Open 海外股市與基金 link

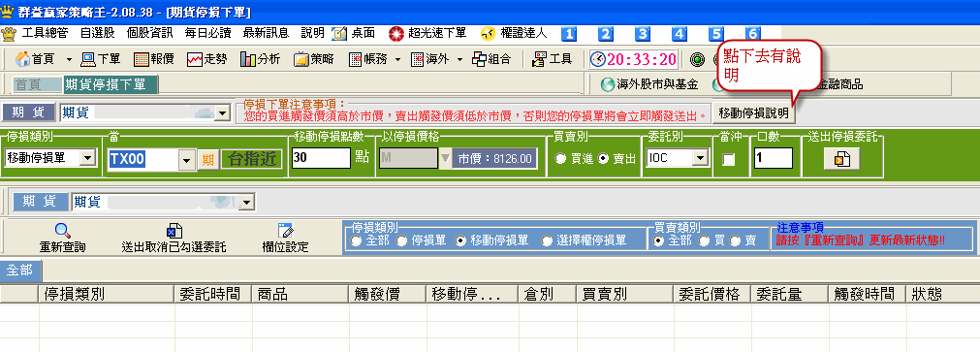tap(650, 84)
